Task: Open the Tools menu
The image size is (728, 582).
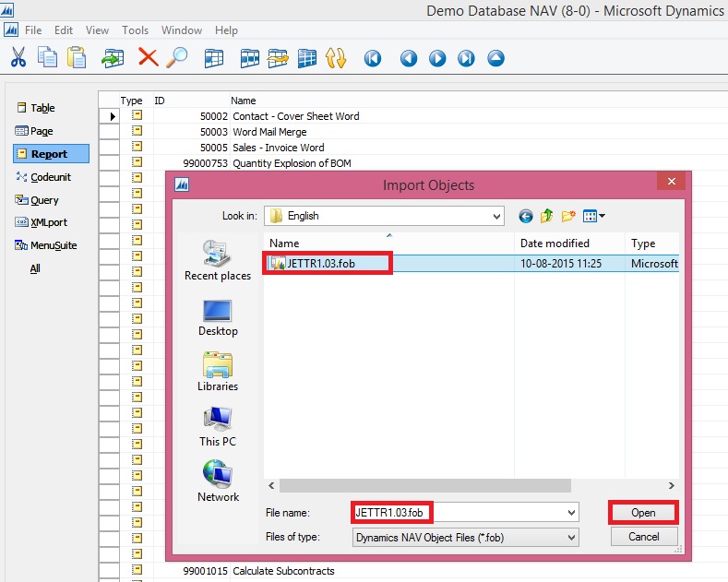Action: coord(135,30)
